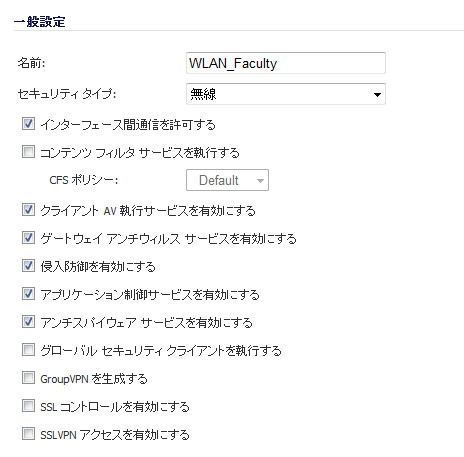Toggle ゲートウェイ アンチウィルス サービス checkbox
This screenshot has height=457, width=464.
pyautogui.click(x=28, y=238)
